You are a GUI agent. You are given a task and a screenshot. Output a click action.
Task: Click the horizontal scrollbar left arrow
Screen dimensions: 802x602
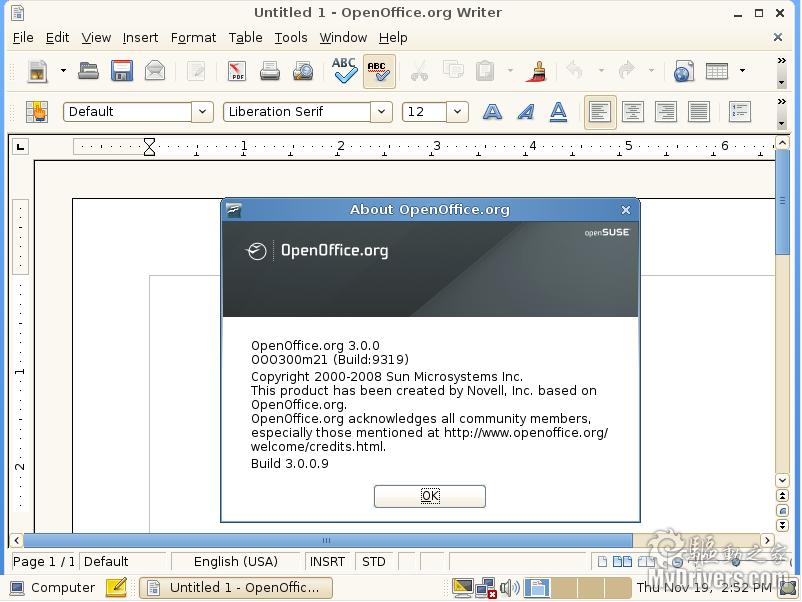click(16, 540)
